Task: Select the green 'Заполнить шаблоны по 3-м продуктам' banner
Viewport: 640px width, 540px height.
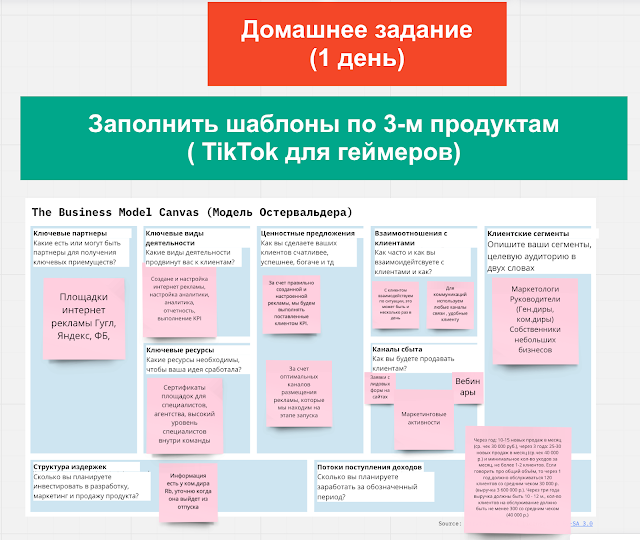Action: click(324, 138)
